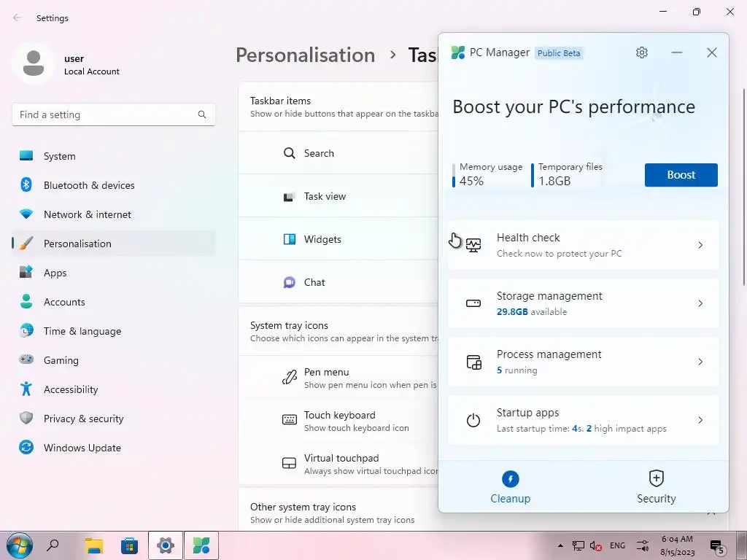
Task: Click the search magnifier in Find a setting
Action: [202, 114]
